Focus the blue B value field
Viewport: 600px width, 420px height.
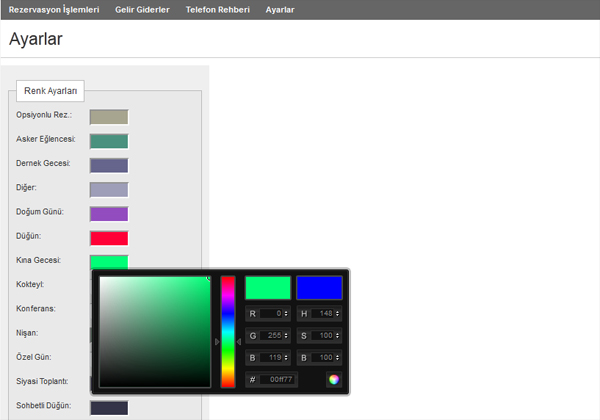[x=271, y=358]
